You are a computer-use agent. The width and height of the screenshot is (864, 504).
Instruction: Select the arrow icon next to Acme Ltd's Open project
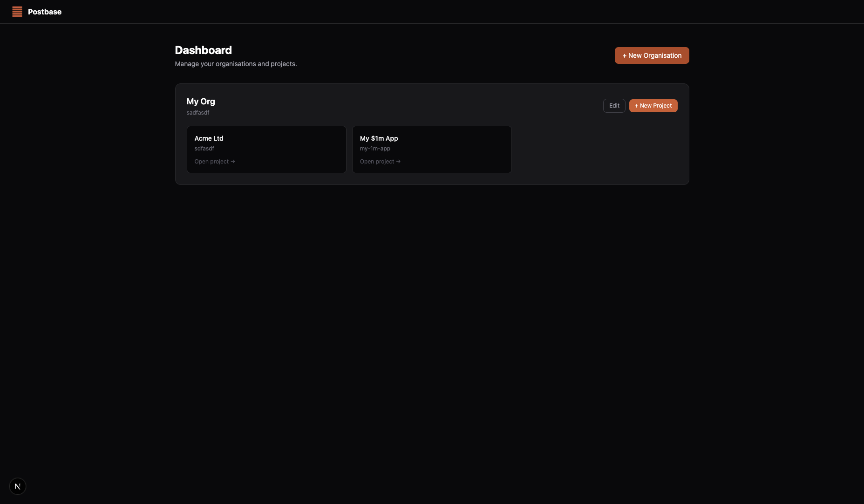232,161
